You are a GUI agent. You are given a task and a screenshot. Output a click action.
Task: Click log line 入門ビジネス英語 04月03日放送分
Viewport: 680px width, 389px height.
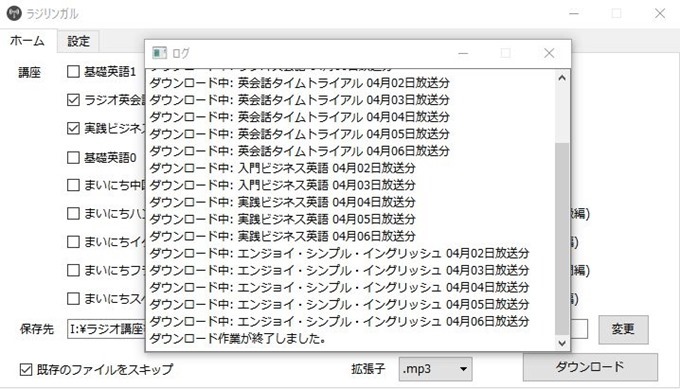[283, 185]
